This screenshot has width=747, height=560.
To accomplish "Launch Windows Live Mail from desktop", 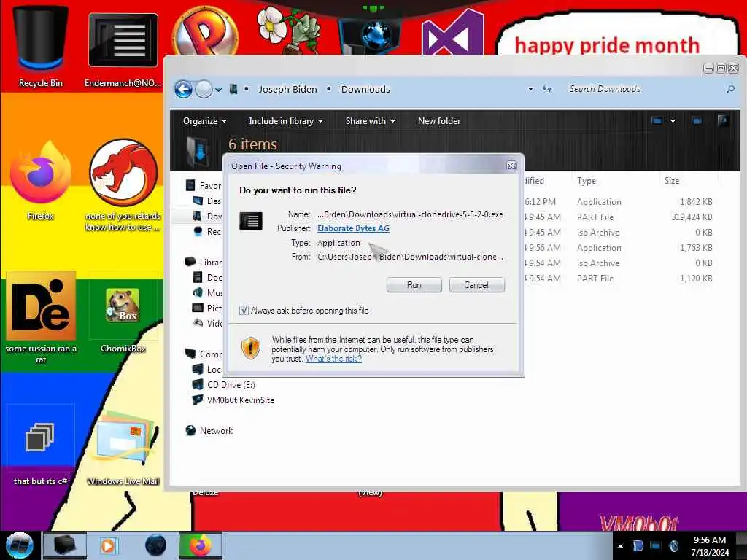I will pyautogui.click(x=123, y=448).
